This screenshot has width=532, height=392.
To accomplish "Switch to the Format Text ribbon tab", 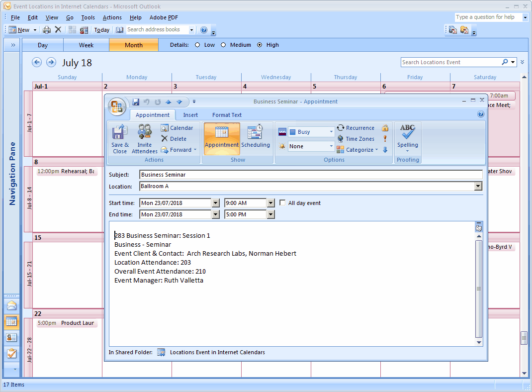I will coord(227,115).
